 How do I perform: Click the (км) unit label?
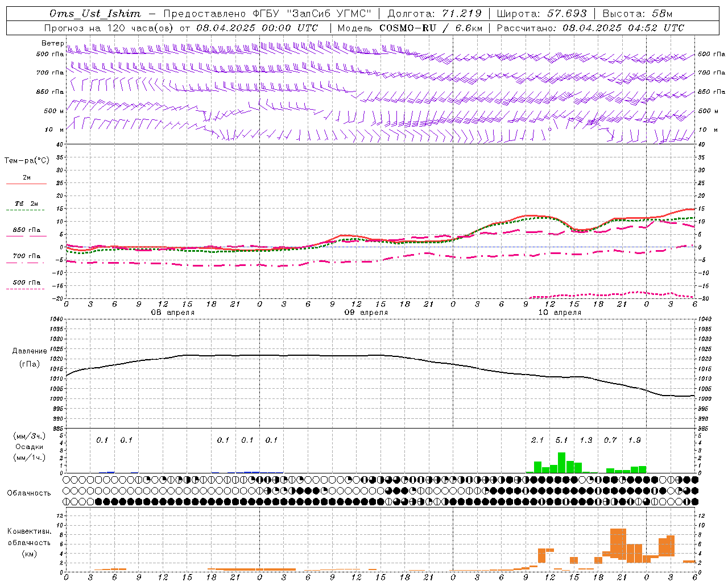tap(29, 554)
